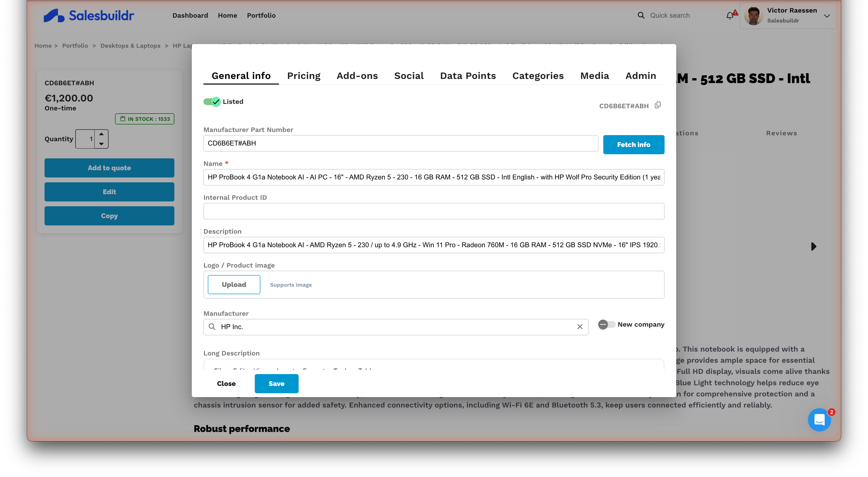This screenshot has width=868, height=477.
Task: Open Dashboard in top navigation
Action: 190,15
